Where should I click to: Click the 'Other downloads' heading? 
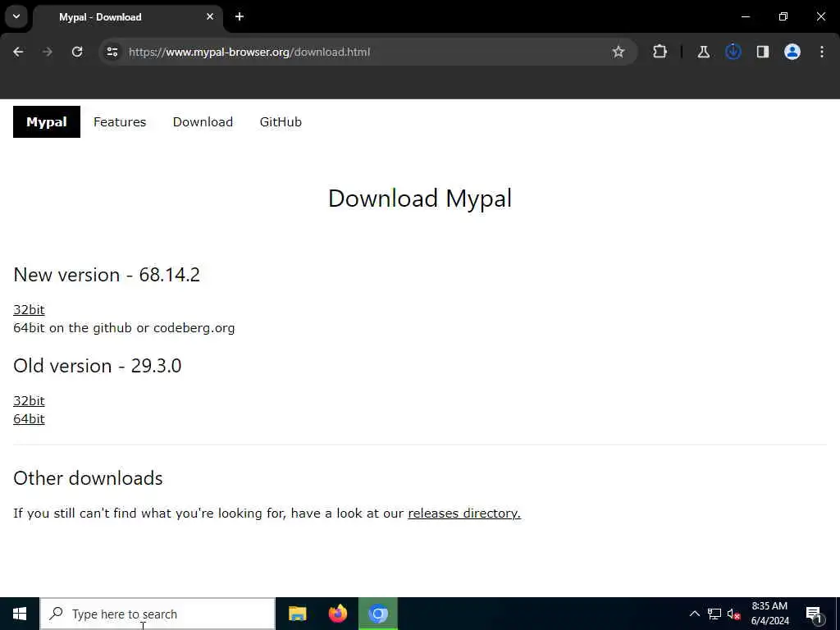click(x=88, y=478)
